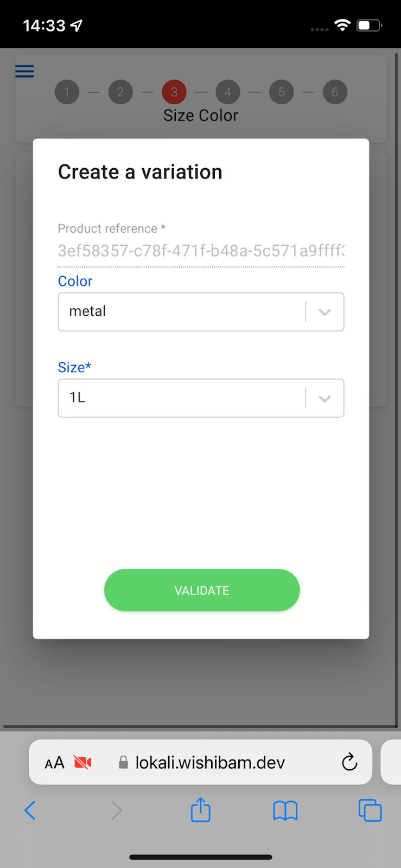Open the Size select showing 1L
Screen dimensions: 401x868
point(201,398)
